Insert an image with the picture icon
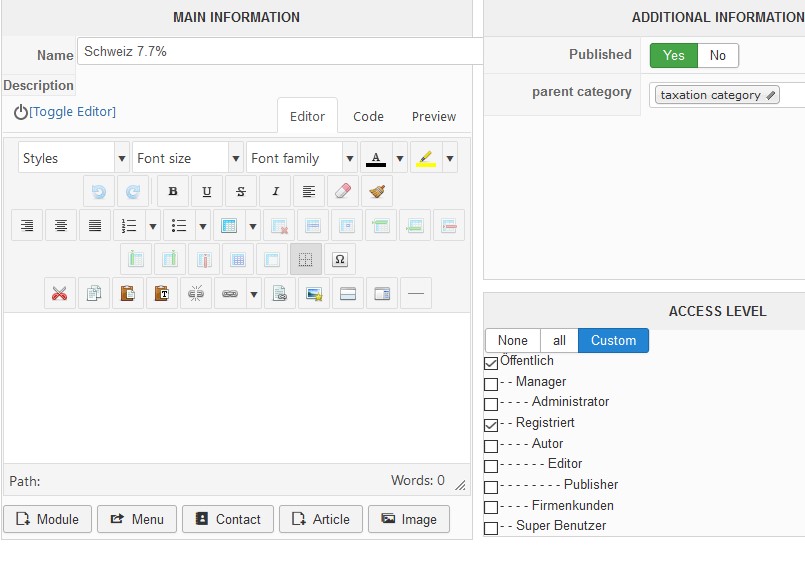 point(314,294)
